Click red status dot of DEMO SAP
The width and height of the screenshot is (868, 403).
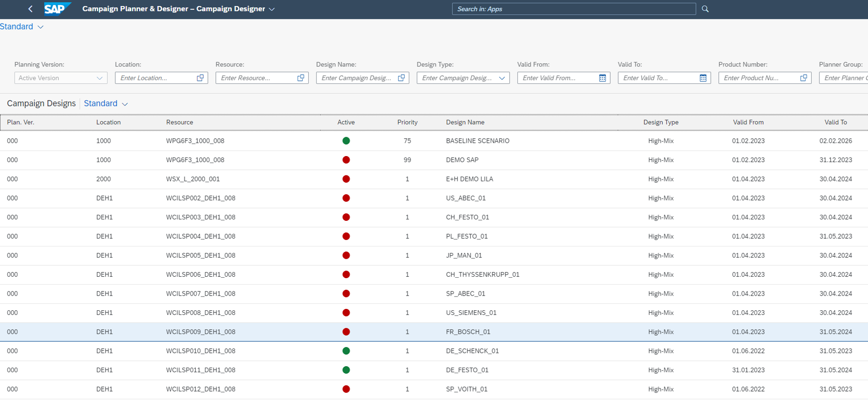point(346,160)
